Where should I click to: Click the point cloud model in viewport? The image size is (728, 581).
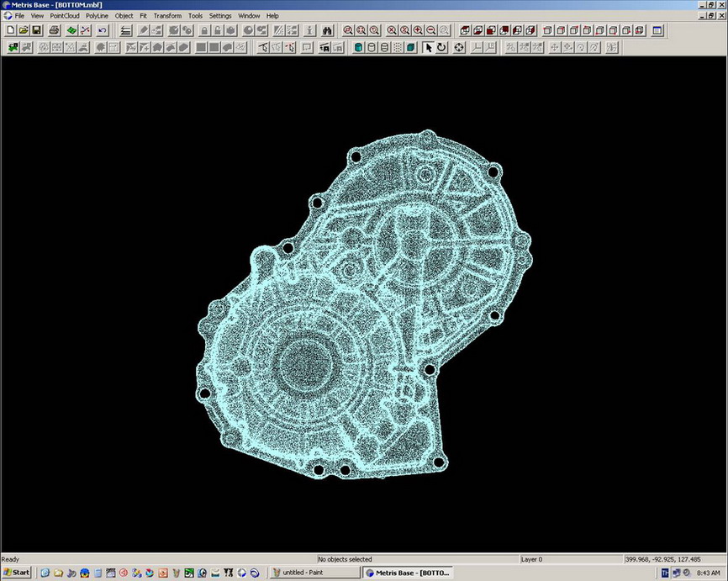coord(364,304)
